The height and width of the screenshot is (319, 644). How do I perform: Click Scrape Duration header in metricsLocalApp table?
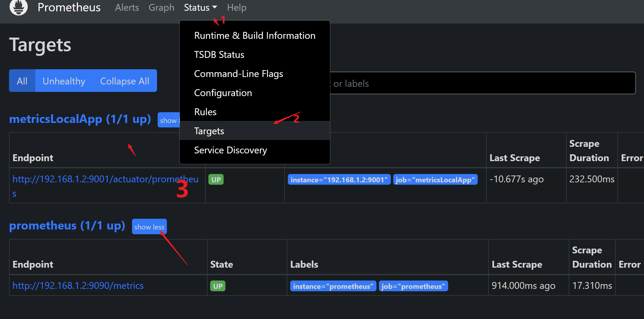pyautogui.click(x=589, y=151)
